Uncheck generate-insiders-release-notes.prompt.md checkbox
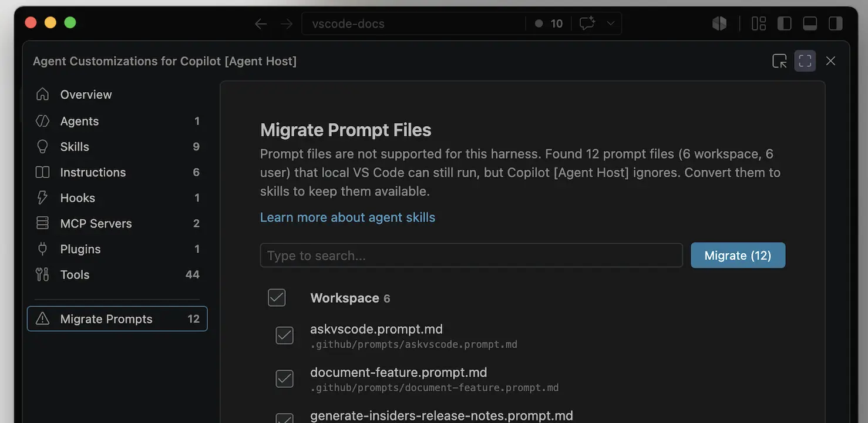Viewport: 868px width, 423px height. (x=285, y=418)
